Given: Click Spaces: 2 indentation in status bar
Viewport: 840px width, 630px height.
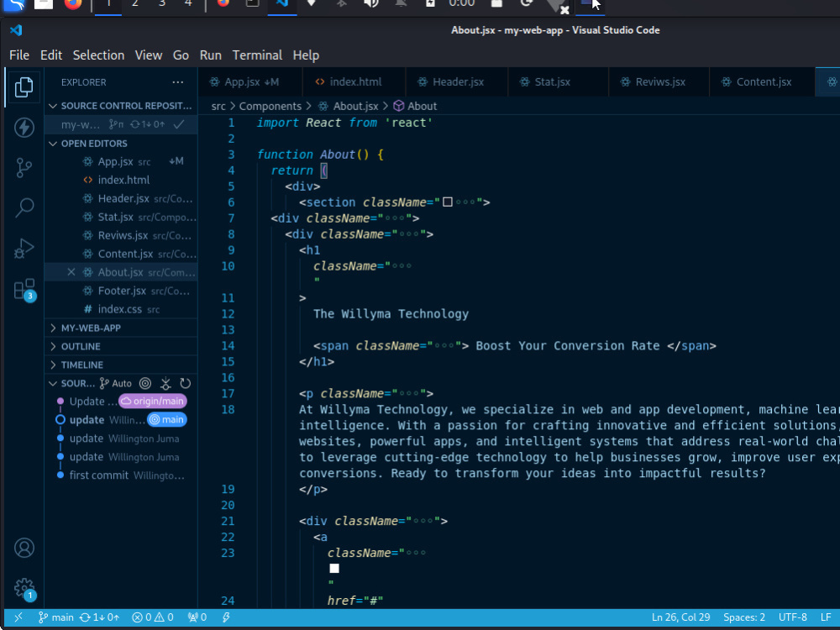Looking at the screenshot, I should point(744,617).
